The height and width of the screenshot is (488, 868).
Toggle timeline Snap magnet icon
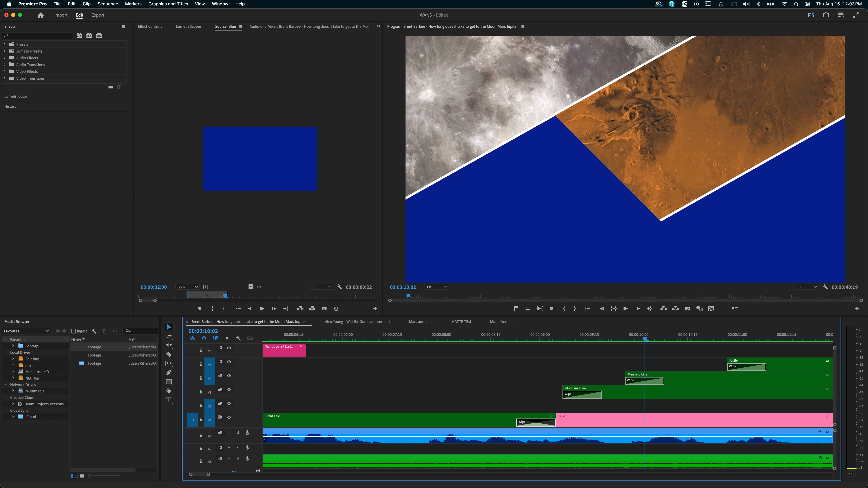pyautogui.click(x=203, y=338)
